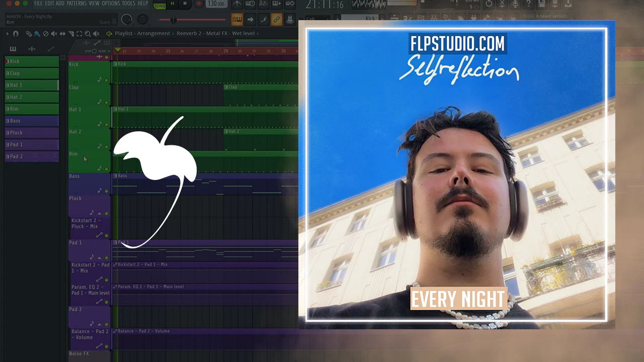Open the ADD menu

60,4
